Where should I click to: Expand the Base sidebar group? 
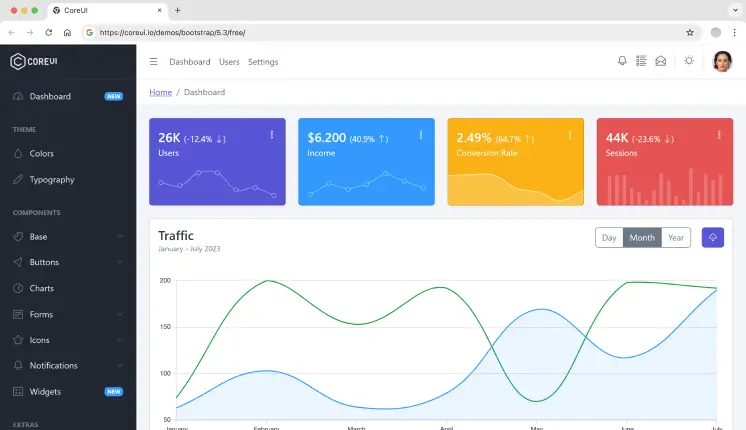[x=68, y=236]
